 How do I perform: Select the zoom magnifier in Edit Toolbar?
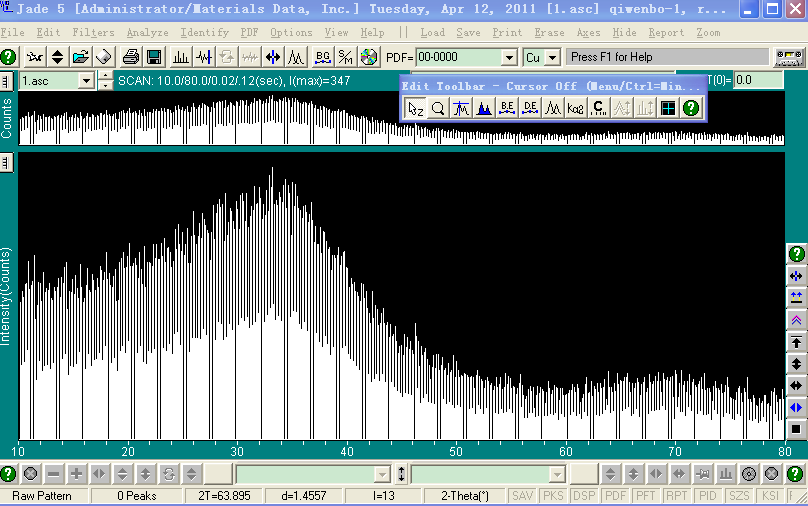[437, 108]
